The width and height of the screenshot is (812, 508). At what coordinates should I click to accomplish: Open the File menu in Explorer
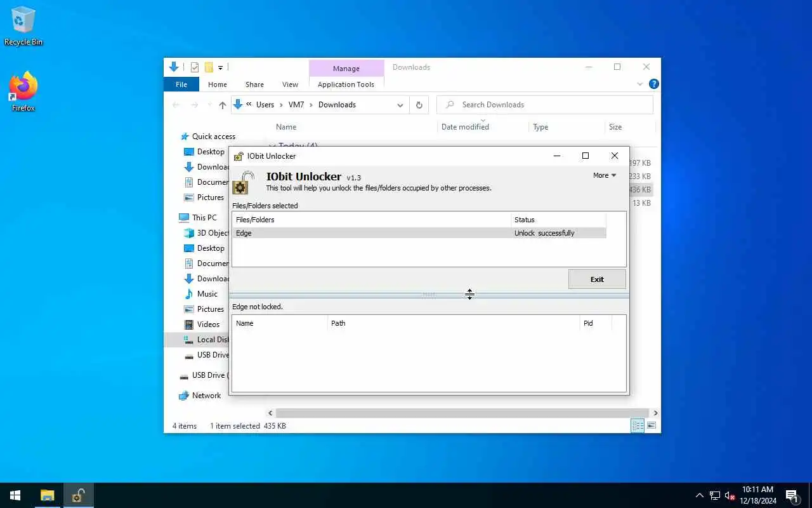[x=181, y=84]
